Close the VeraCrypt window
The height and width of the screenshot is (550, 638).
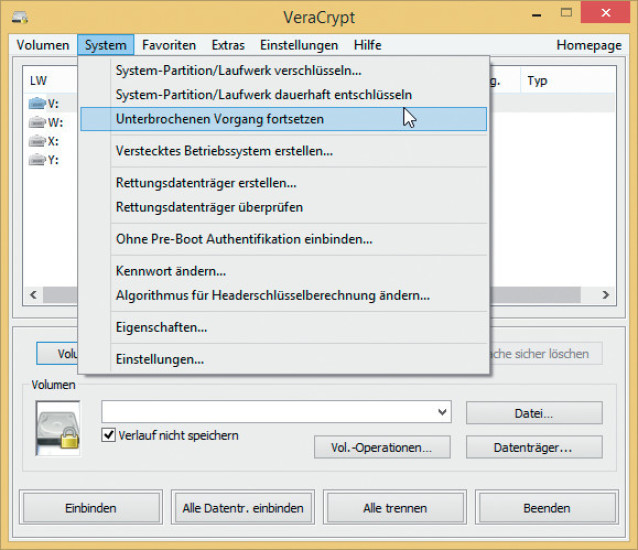tap(605, 13)
